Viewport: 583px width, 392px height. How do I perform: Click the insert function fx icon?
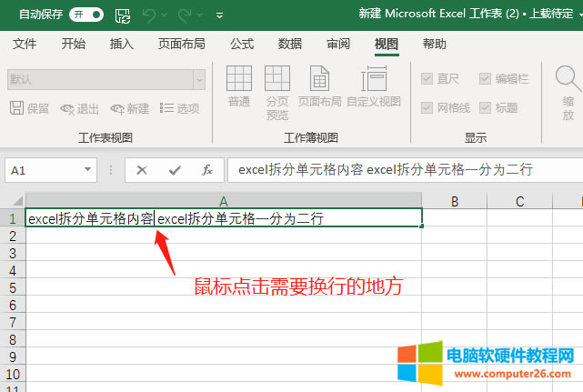click(206, 170)
